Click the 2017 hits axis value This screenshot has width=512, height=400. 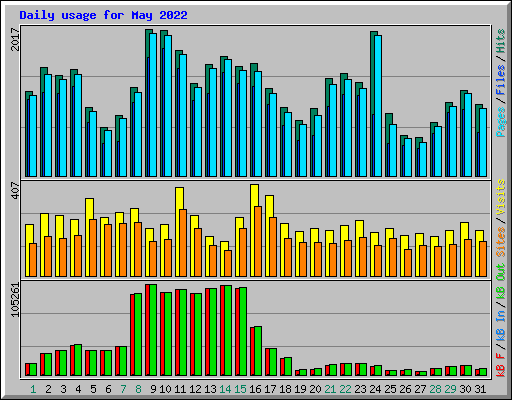pyautogui.click(x=15, y=39)
